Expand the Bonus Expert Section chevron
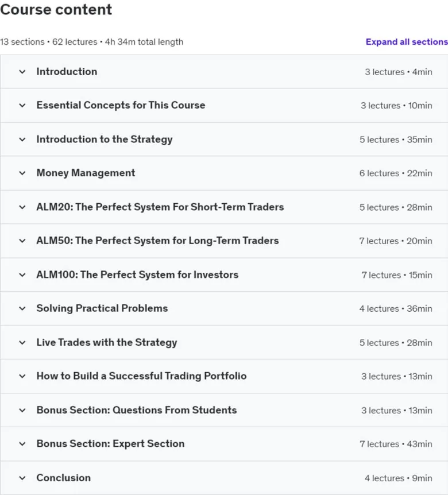 pos(22,444)
